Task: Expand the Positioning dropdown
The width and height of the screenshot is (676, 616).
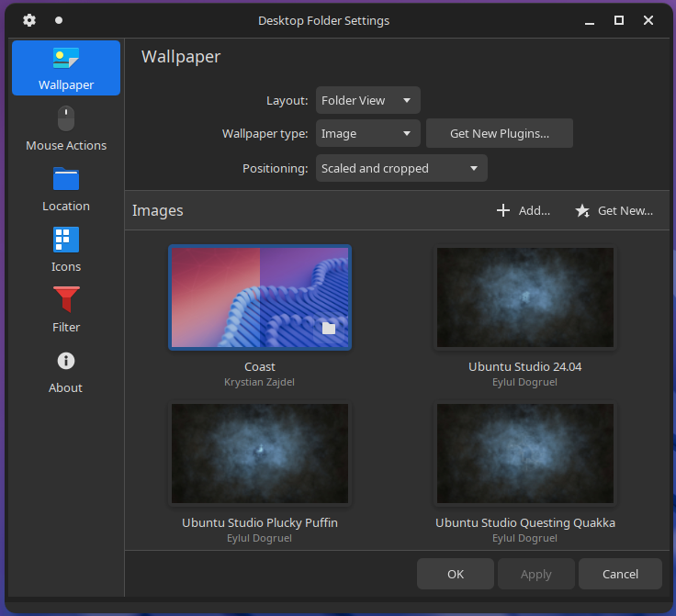Action: pyautogui.click(x=401, y=168)
